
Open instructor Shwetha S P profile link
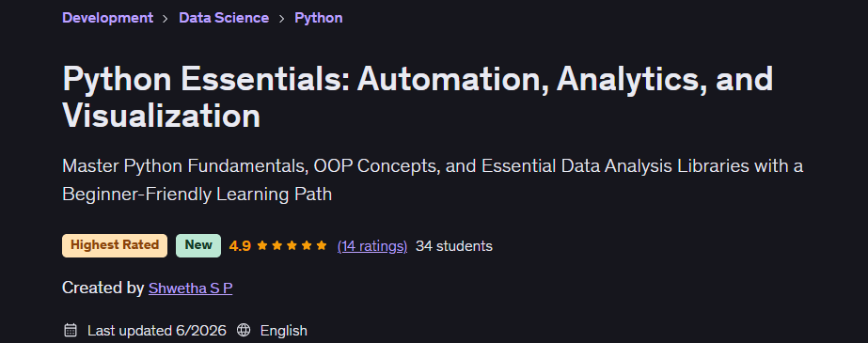[x=190, y=288]
